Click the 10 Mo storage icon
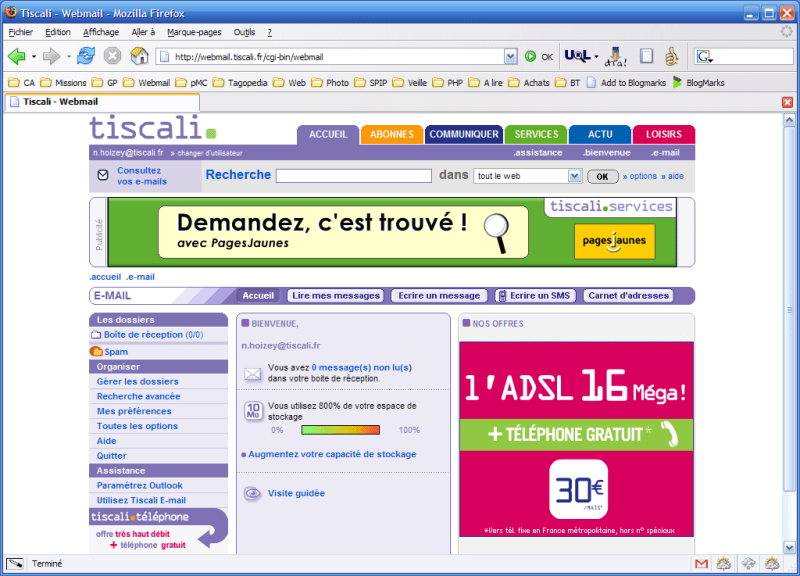 pos(253,411)
